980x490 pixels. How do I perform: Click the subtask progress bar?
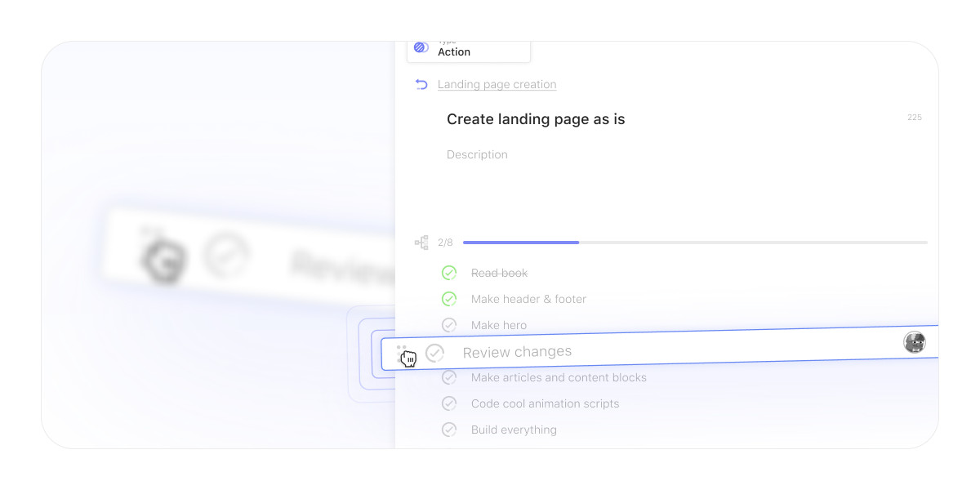(x=694, y=243)
